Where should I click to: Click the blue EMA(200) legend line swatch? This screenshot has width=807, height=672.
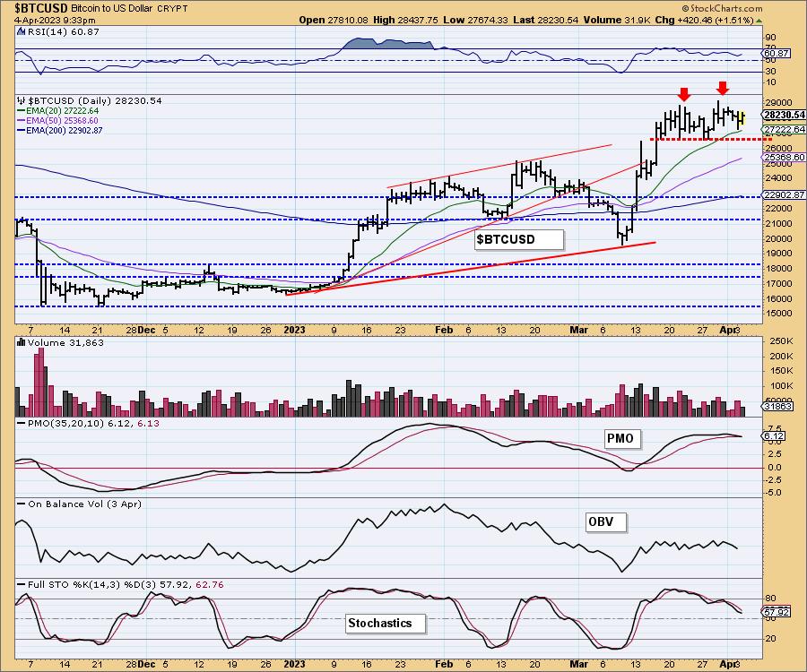[22, 130]
